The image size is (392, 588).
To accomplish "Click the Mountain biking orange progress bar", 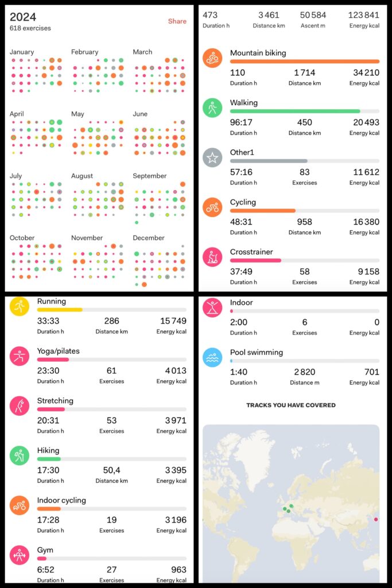I will (x=305, y=61).
